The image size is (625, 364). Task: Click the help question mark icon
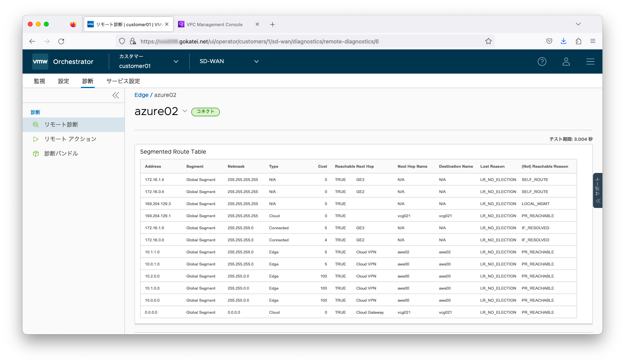pyautogui.click(x=542, y=62)
